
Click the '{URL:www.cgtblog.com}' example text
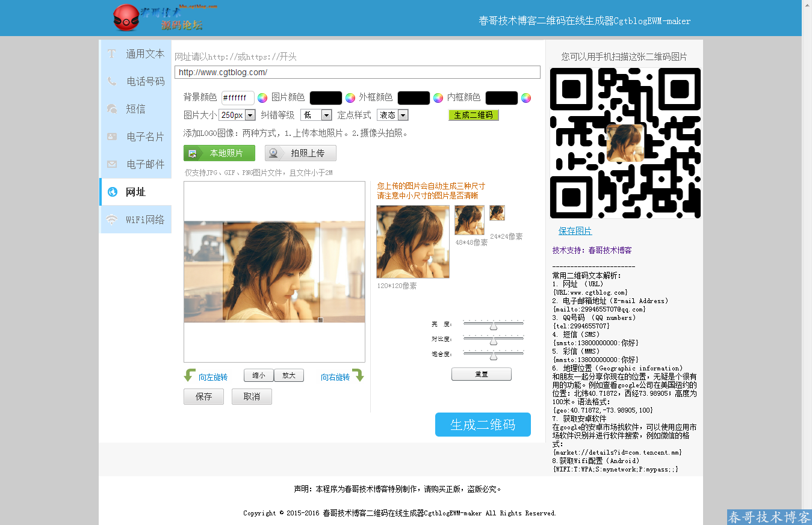click(590, 292)
